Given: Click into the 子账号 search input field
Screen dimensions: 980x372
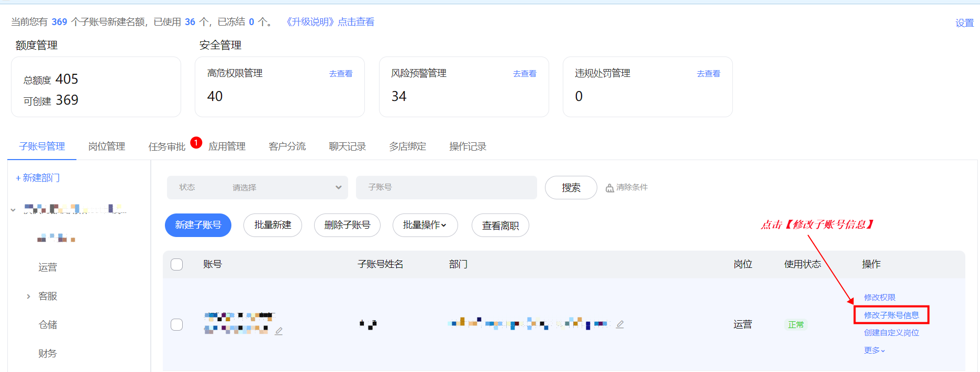Looking at the screenshot, I should click(447, 187).
